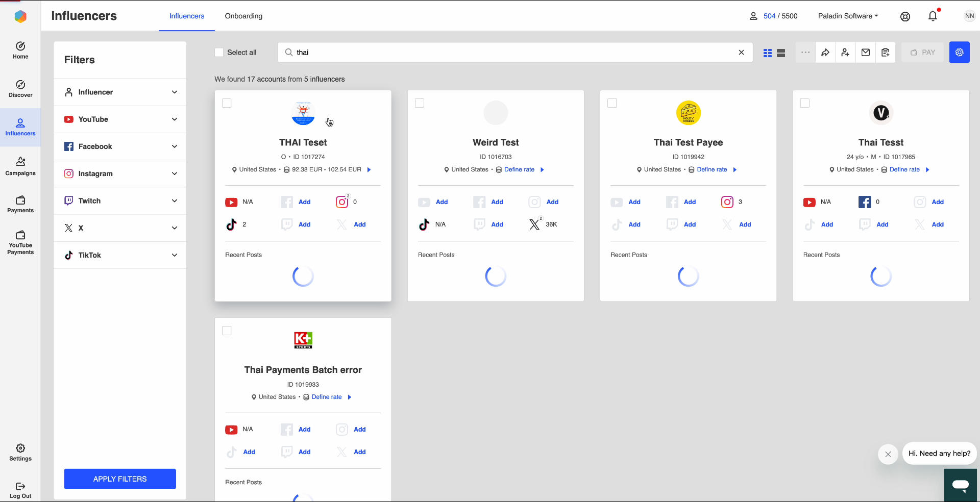
Task: Click the blue settings gear button
Action: (x=959, y=53)
